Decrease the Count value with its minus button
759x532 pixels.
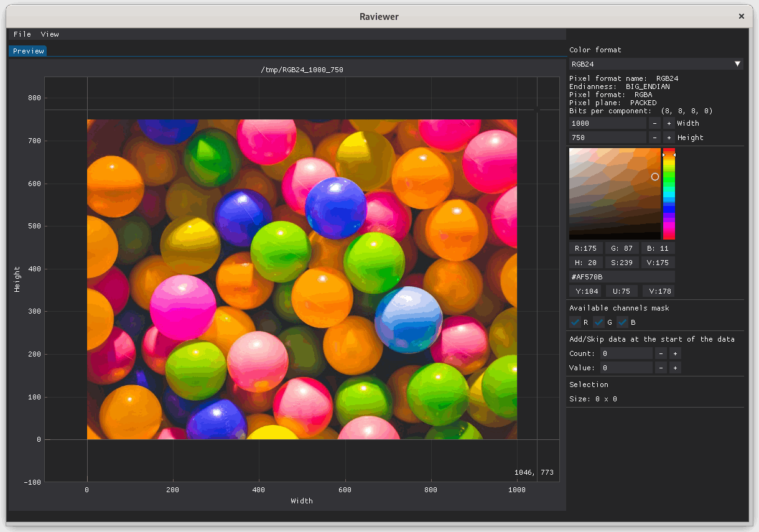(x=661, y=353)
